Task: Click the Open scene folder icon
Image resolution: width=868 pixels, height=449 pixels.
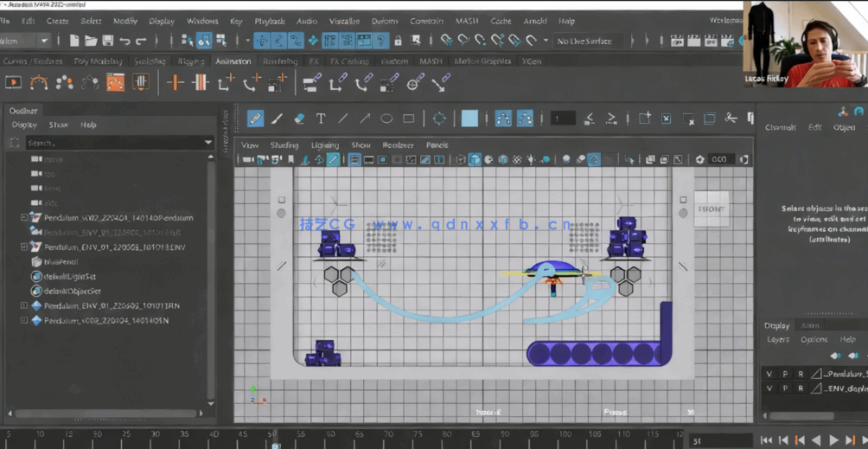Action: point(91,41)
